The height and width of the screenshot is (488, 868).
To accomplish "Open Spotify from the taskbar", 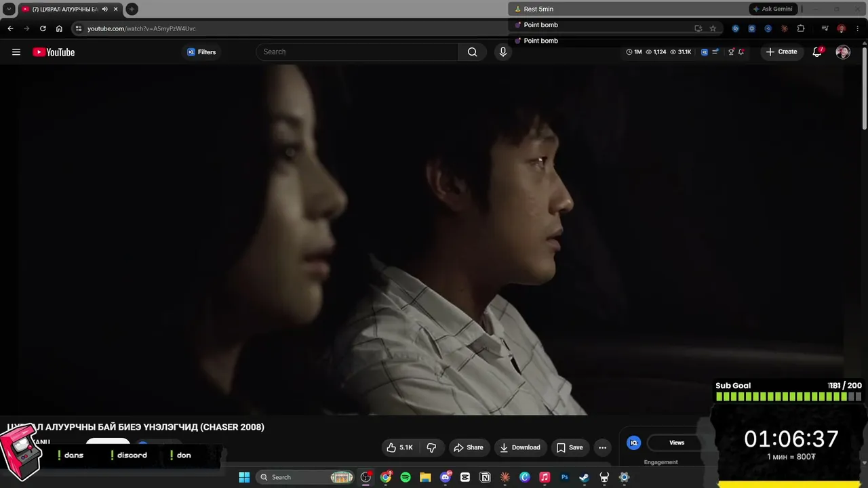I will point(406,477).
